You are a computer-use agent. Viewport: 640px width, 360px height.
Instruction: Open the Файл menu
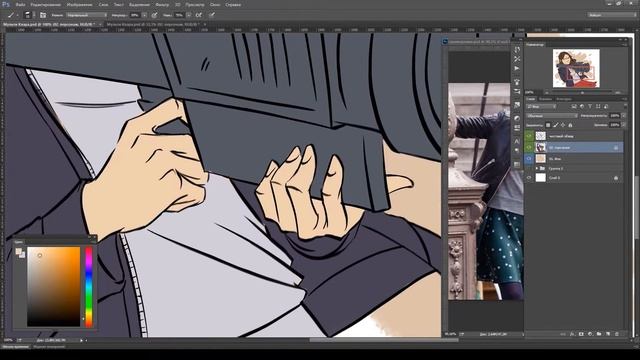pyautogui.click(x=20, y=5)
